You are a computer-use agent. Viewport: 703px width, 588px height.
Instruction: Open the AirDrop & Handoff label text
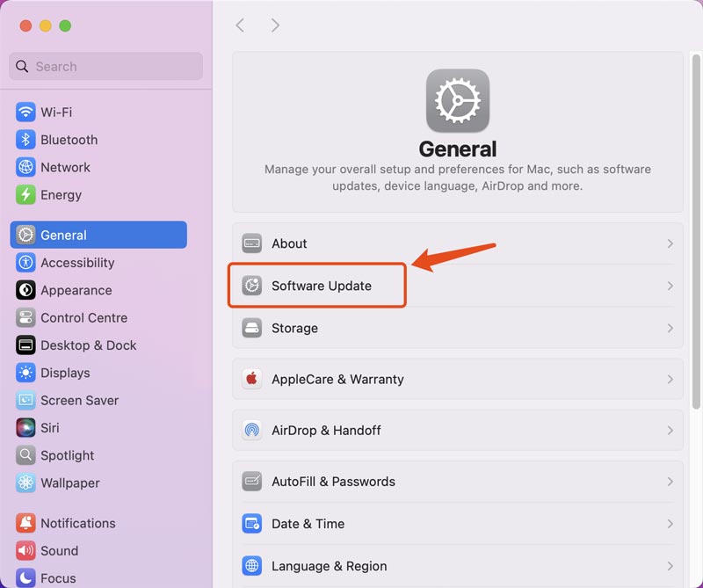tap(326, 430)
